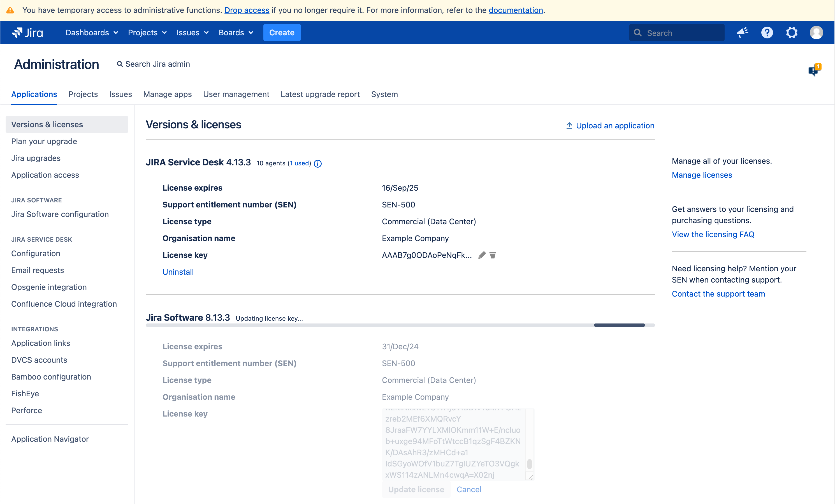Open the System tab
The height and width of the screenshot is (504, 835).
(384, 94)
